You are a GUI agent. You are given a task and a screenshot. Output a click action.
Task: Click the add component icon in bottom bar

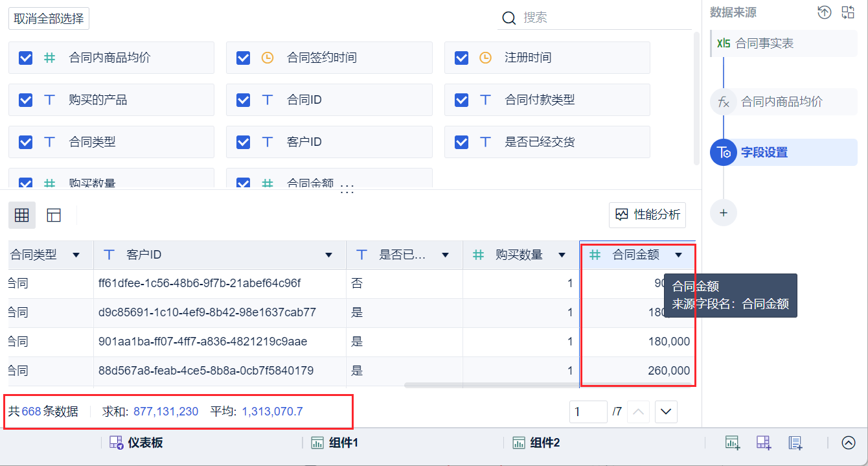733,443
